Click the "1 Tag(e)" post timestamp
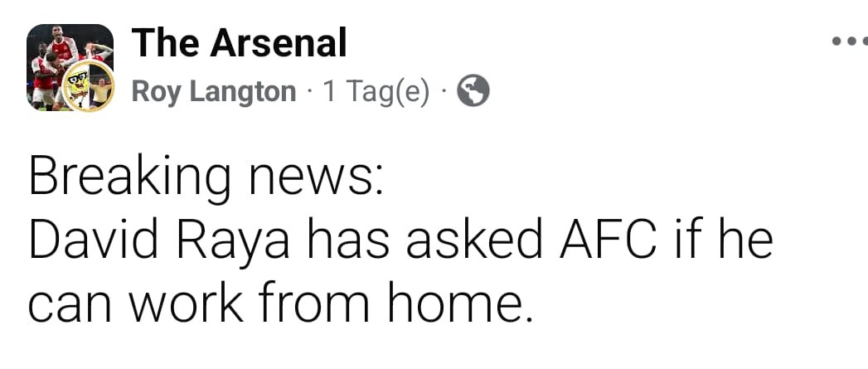Viewport: 868px width, 369px height. tap(376, 91)
